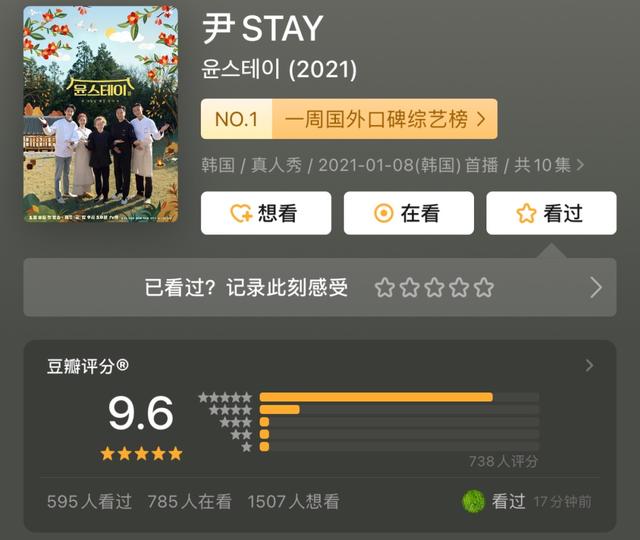Mark the show as 想看
Image resolution: width=640 pixels, height=540 pixels.
[266, 213]
